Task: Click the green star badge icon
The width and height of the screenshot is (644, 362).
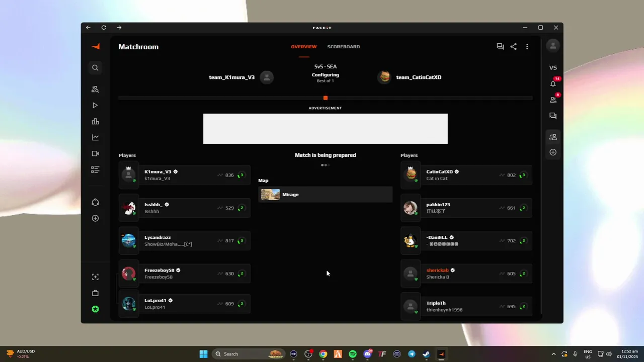Action: coord(95,309)
